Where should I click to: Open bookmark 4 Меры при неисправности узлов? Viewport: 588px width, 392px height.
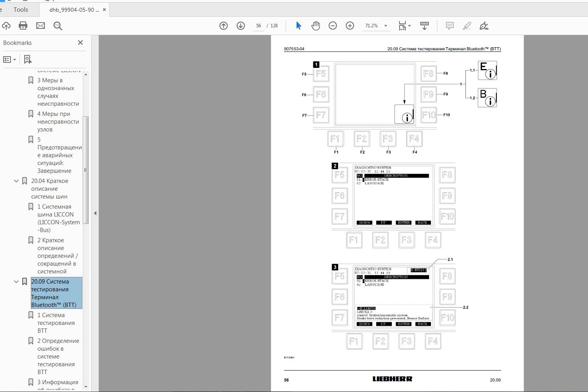coord(58,122)
